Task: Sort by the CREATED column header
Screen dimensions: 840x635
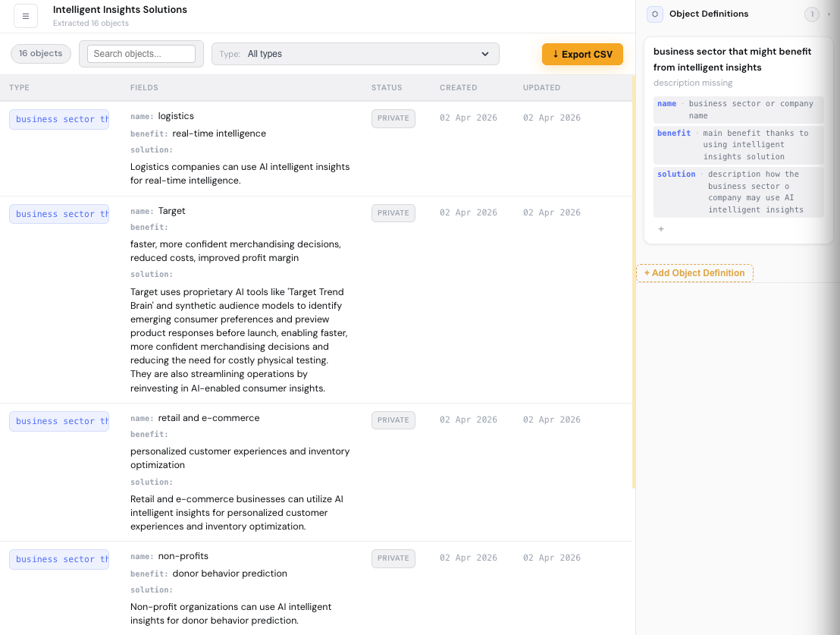Action: coord(459,87)
